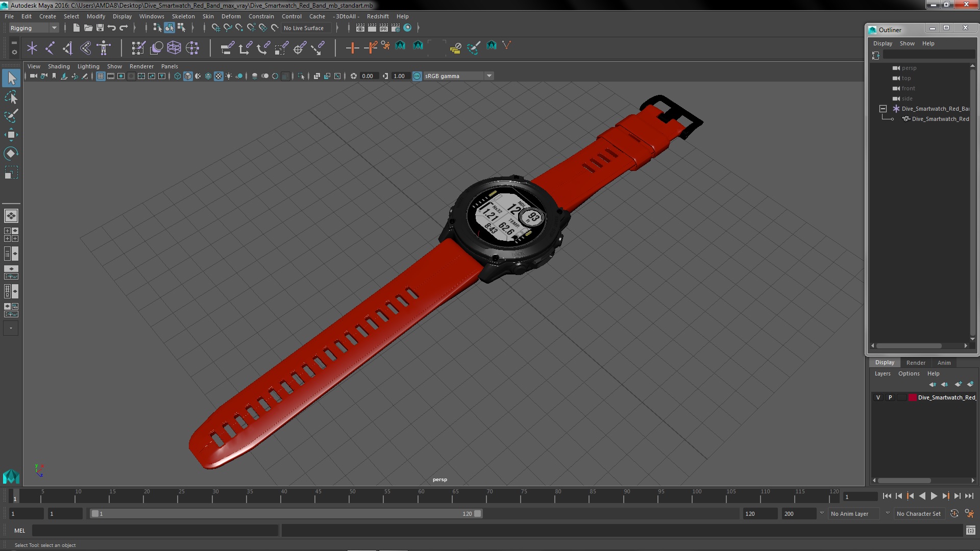The image size is (980, 551).
Task: Switch to the Anim layer tab
Action: click(944, 363)
